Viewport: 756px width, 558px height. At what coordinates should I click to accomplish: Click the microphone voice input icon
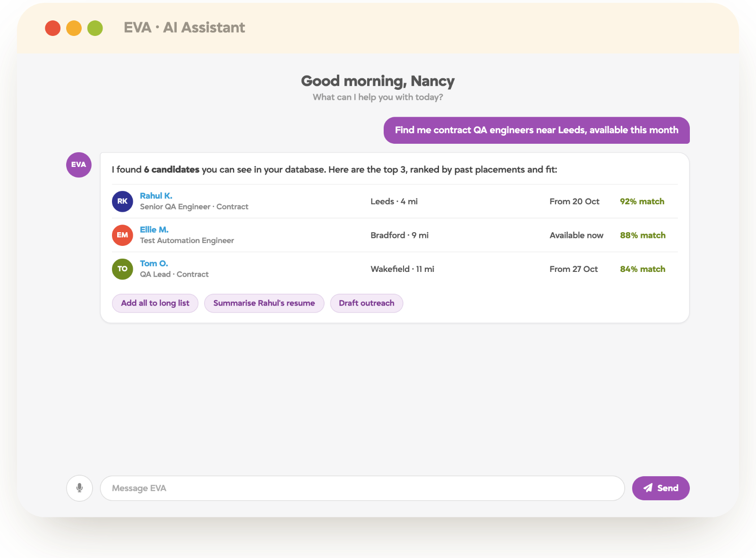(79, 488)
